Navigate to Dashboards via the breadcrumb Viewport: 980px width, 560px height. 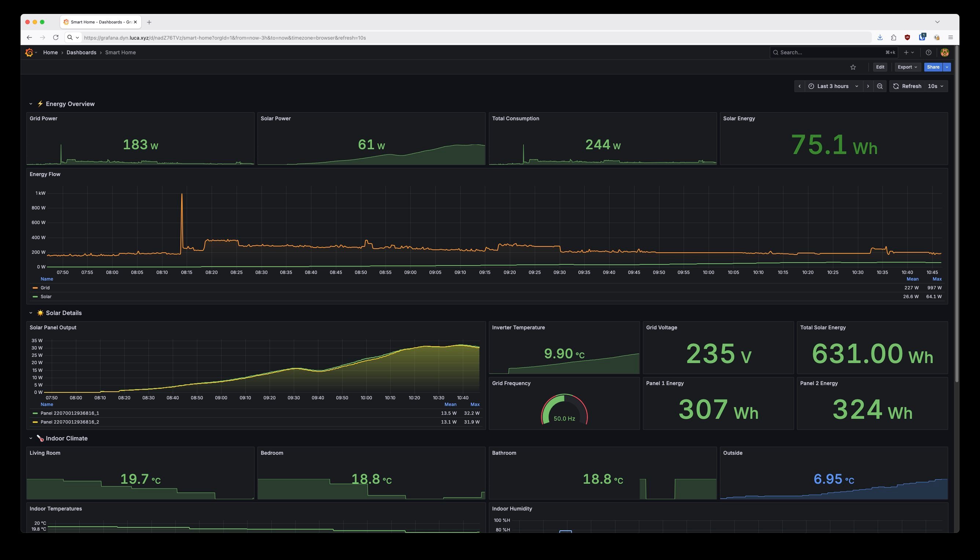(81, 52)
